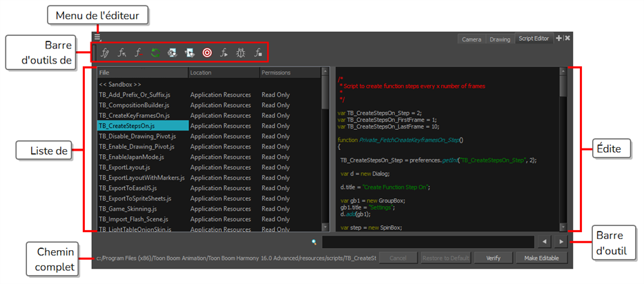Select TB_Enable_Drawing_Pivot.js script
The height and width of the screenshot is (284, 644).
coord(137,146)
